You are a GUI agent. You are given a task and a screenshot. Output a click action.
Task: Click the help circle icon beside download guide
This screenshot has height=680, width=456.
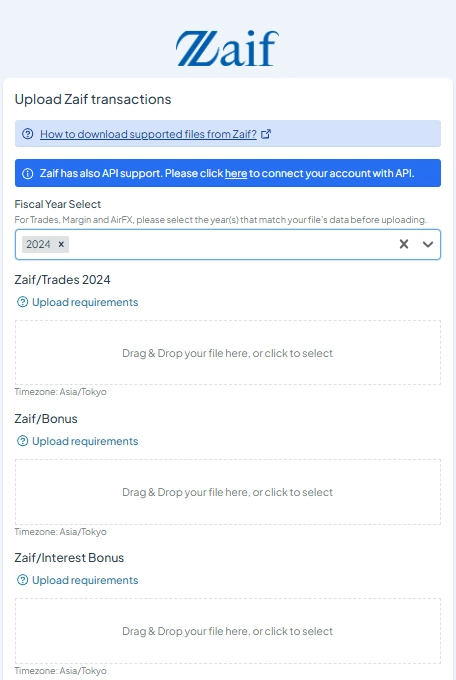[x=27, y=134]
